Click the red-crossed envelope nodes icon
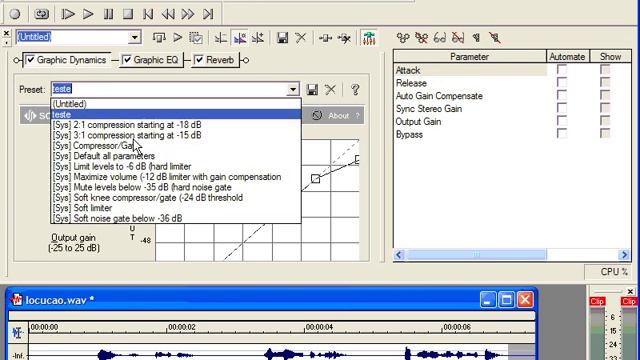 [421, 38]
